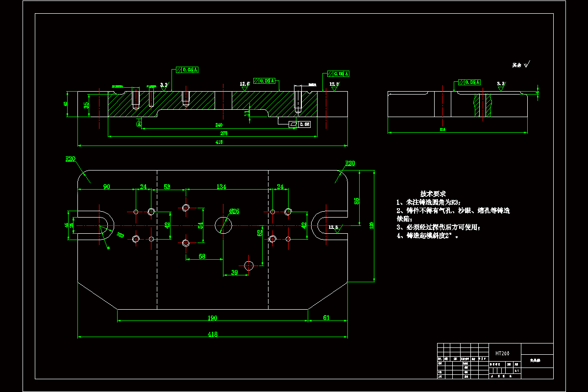Click the 40 overall height dimension in section view
Viewport: 588px width, 392px height.
point(65,104)
